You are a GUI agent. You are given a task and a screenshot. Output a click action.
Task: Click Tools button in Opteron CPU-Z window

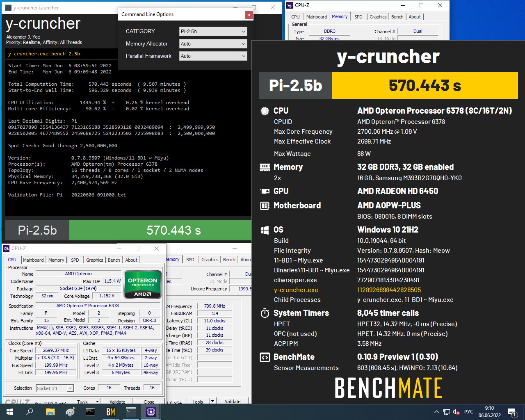click(x=82, y=402)
